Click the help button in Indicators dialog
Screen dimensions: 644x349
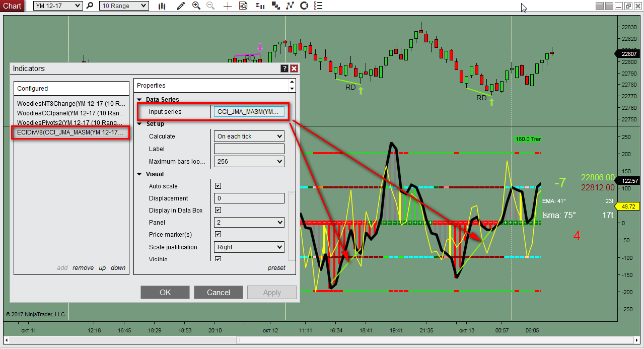pyautogui.click(x=284, y=68)
